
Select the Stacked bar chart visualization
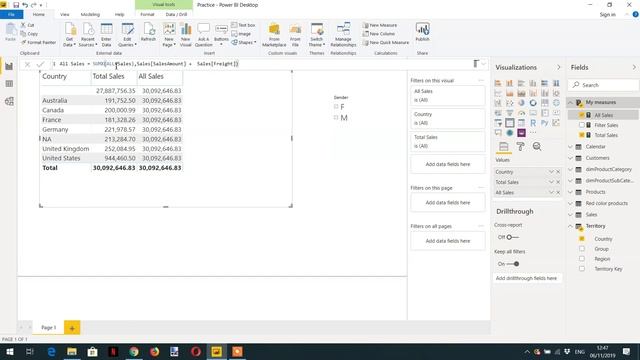click(x=498, y=83)
